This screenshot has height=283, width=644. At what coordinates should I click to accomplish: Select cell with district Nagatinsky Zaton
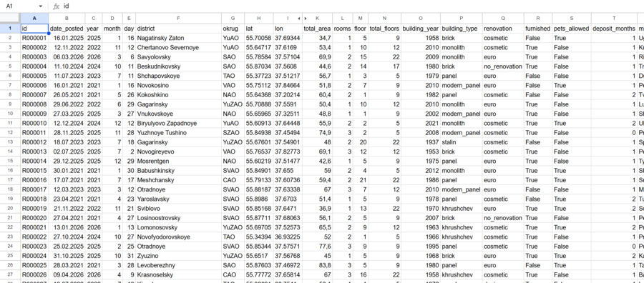(178, 38)
